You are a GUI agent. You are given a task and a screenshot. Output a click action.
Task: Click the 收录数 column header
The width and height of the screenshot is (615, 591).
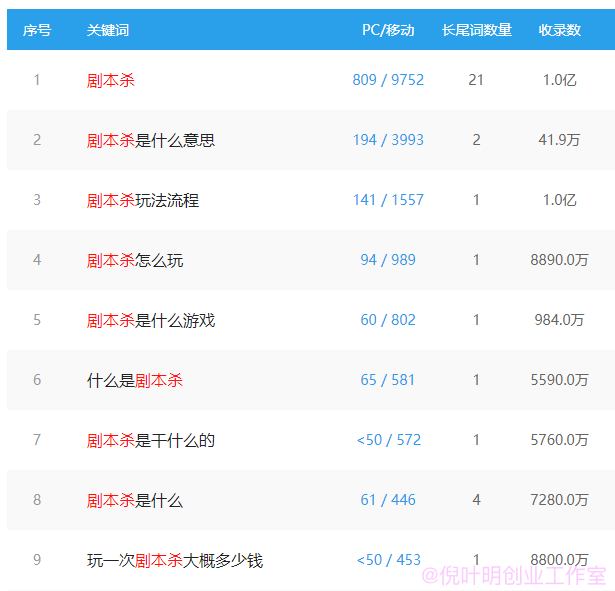pos(559,30)
